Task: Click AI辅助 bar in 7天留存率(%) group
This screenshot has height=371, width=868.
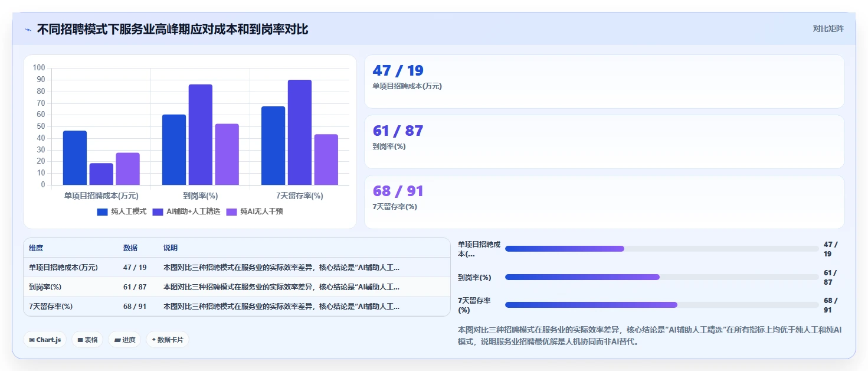Action: pos(300,132)
